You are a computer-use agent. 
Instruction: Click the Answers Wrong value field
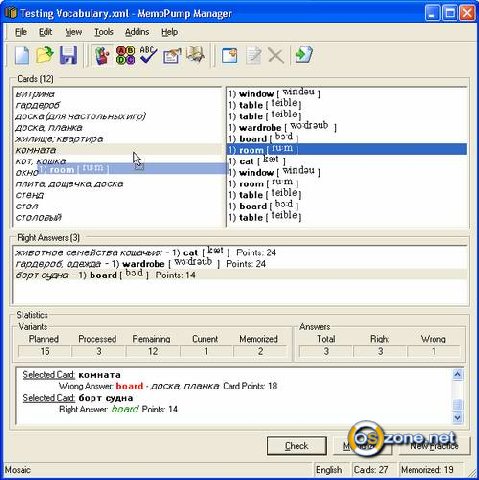coord(433,351)
